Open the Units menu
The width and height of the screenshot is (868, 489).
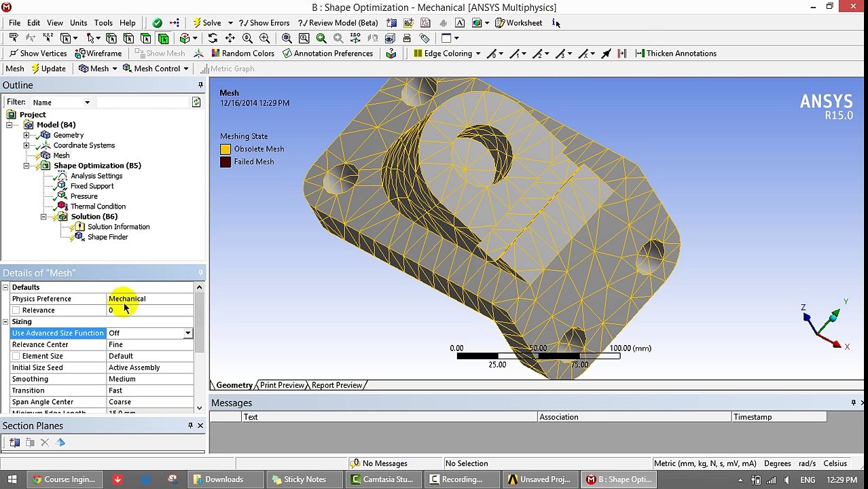[78, 22]
